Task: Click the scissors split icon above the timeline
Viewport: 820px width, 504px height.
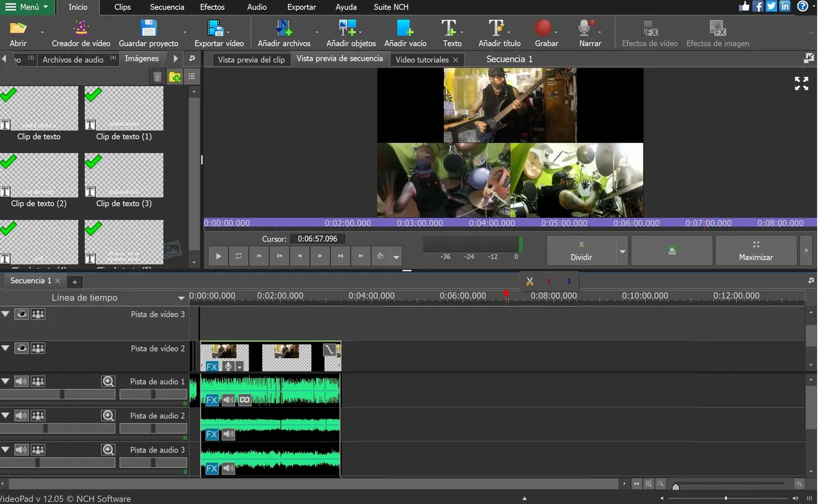Action: pyautogui.click(x=530, y=282)
